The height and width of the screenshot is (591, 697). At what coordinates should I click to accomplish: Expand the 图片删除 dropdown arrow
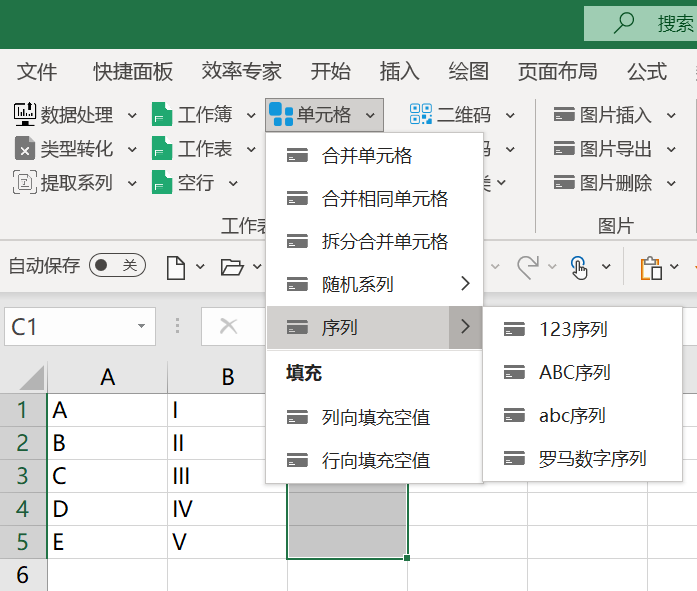[x=671, y=183]
